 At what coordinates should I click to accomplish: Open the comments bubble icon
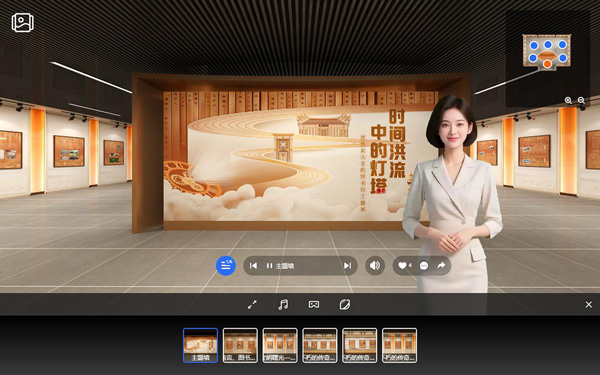[424, 266]
